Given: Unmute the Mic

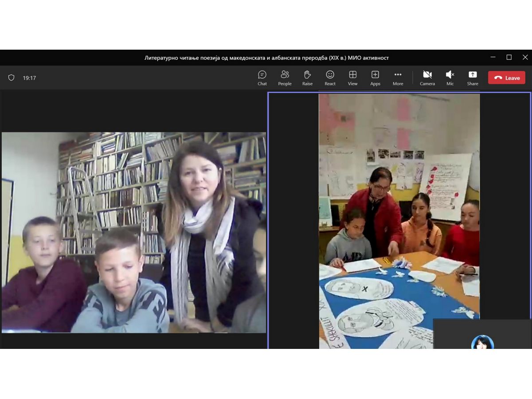Looking at the screenshot, I should click(x=450, y=78).
